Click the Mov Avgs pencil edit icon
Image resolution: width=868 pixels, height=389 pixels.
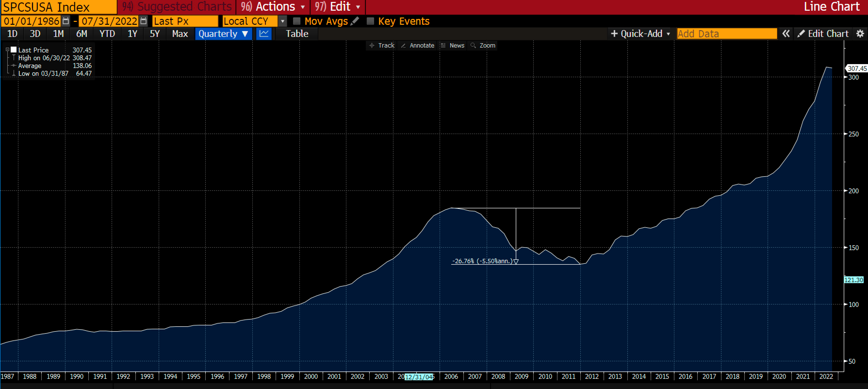pyautogui.click(x=355, y=21)
